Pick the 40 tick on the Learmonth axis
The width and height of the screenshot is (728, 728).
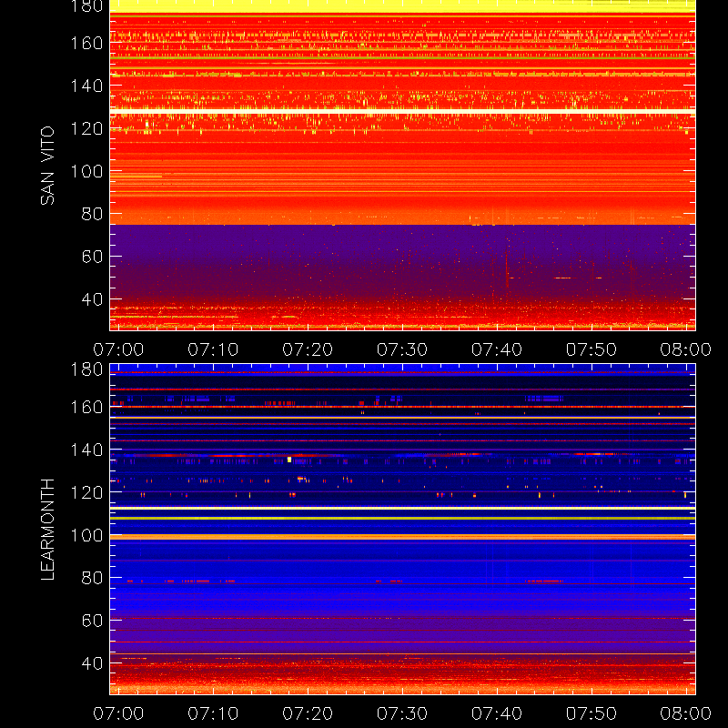click(x=92, y=663)
